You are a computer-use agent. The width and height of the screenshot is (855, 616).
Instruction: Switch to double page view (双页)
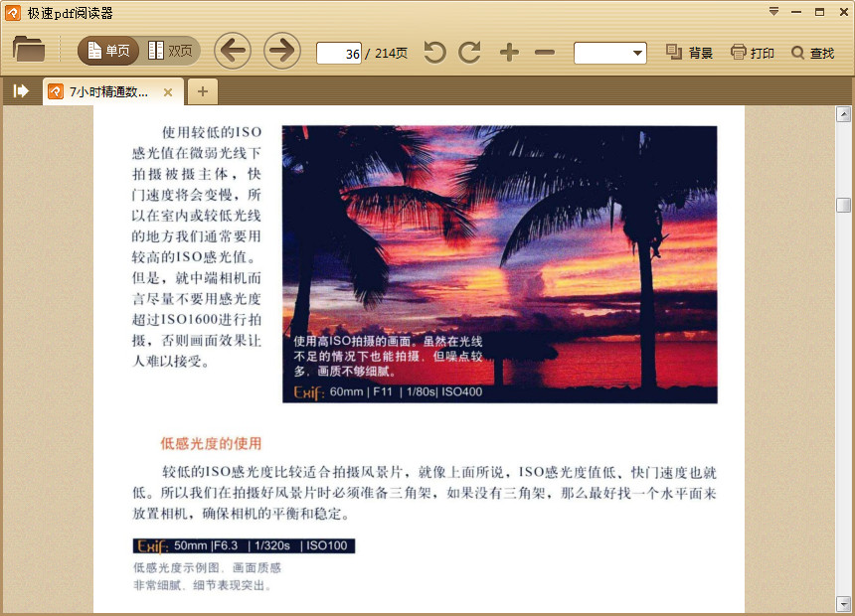(x=170, y=51)
